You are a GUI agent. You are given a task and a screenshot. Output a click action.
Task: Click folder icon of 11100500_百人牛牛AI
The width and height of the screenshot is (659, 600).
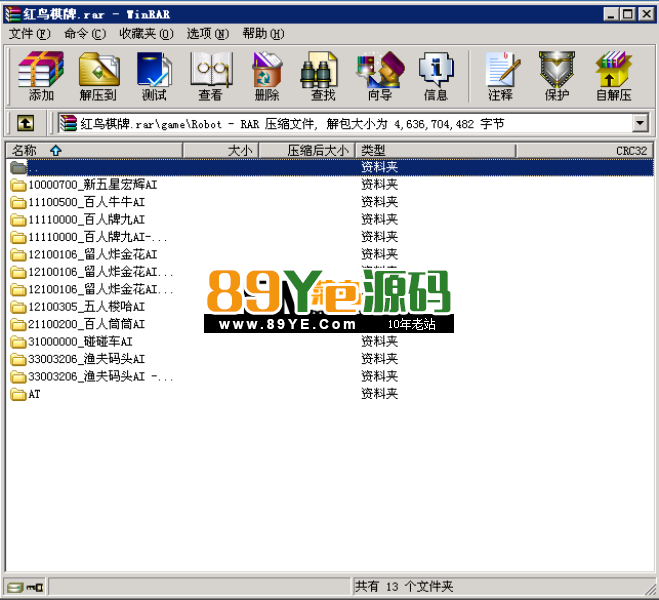pos(18,203)
